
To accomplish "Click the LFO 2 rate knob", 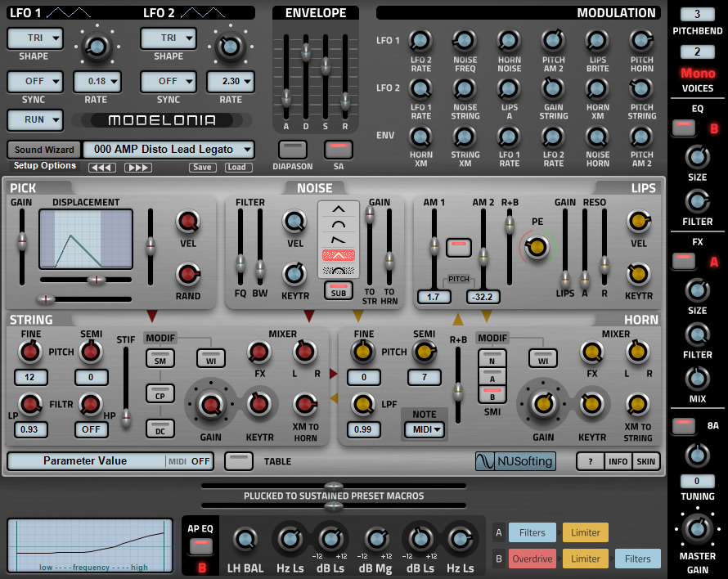I will click(231, 47).
